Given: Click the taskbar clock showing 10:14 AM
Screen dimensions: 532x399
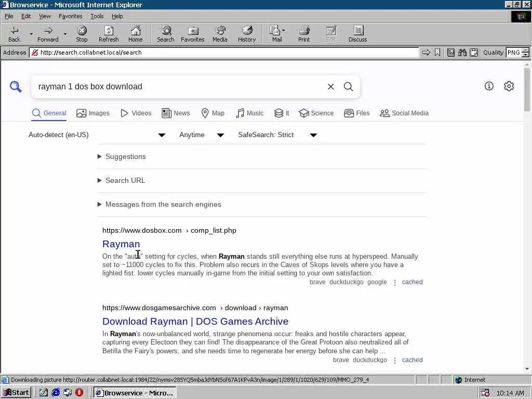Looking at the screenshot, I should click(x=510, y=393).
